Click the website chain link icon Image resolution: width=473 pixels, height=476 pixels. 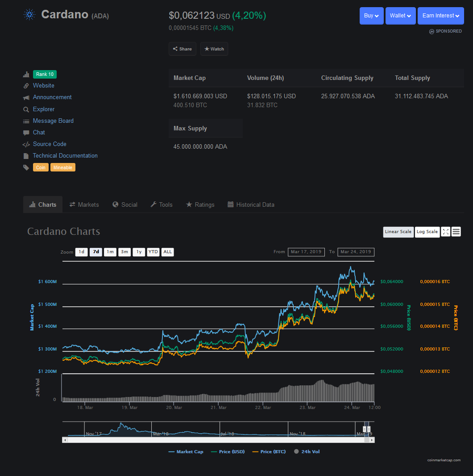point(26,86)
